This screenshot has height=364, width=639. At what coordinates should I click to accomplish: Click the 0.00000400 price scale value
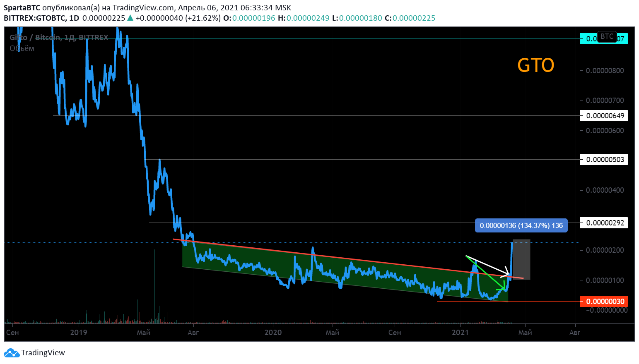(x=605, y=190)
